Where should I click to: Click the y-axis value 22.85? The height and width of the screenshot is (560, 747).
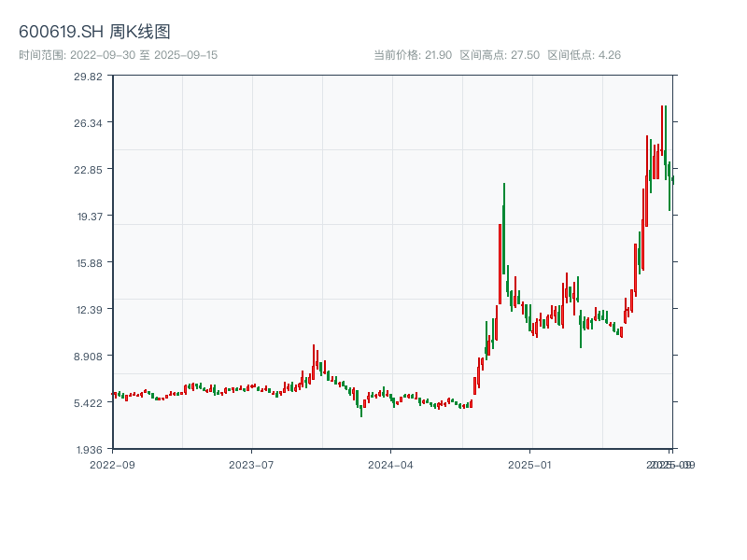click(x=88, y=170)
